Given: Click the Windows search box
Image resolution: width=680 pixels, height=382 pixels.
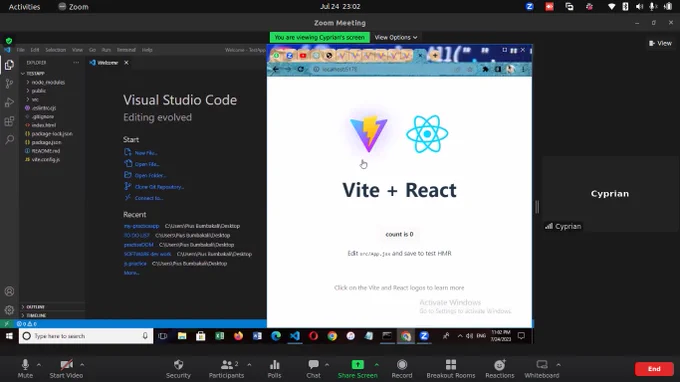Looking at the screenshot, I should [x=86, y=336].
